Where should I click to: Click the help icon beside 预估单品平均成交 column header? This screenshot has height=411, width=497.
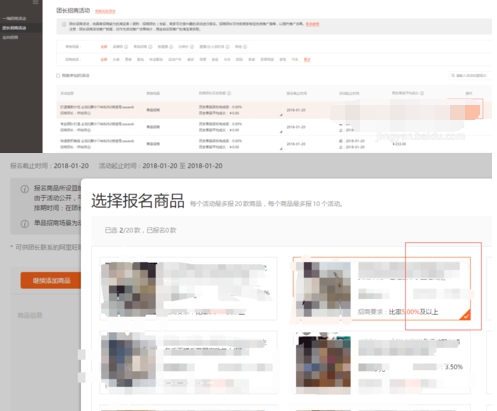click(422, 93)
